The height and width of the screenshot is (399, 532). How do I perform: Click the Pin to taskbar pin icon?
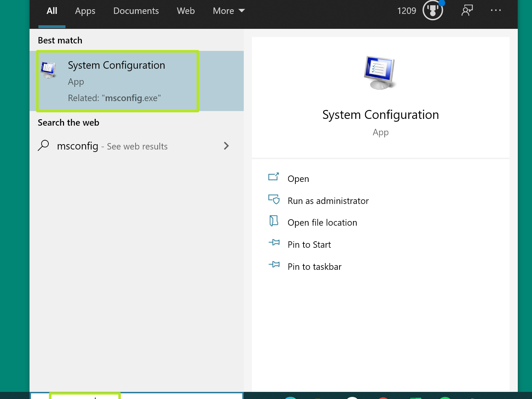(x=274, y=265)
